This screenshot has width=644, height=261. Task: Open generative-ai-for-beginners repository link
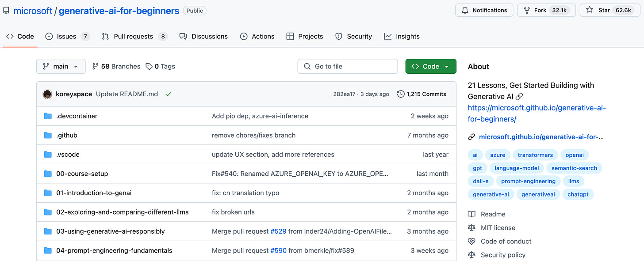tap(119, 11)
